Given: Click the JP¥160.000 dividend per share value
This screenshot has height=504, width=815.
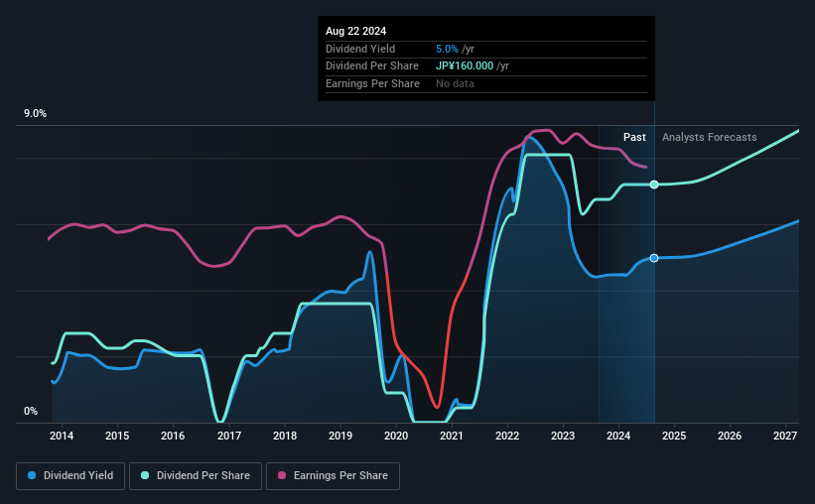Looking at the screenshot, I should click(465, 66).
